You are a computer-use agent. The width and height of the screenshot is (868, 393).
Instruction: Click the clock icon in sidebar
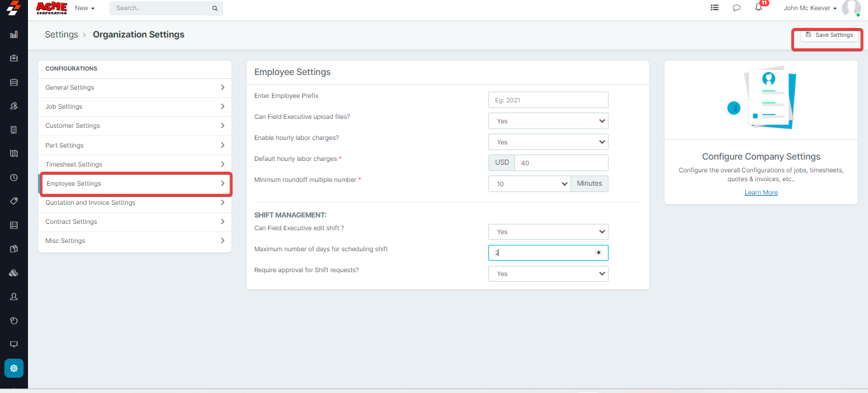point(14,177)
